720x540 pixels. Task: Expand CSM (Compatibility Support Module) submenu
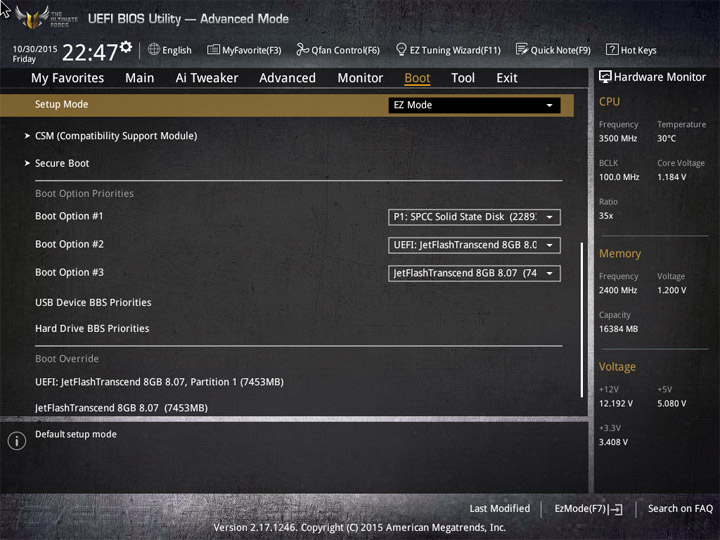[x=116, y=136]
